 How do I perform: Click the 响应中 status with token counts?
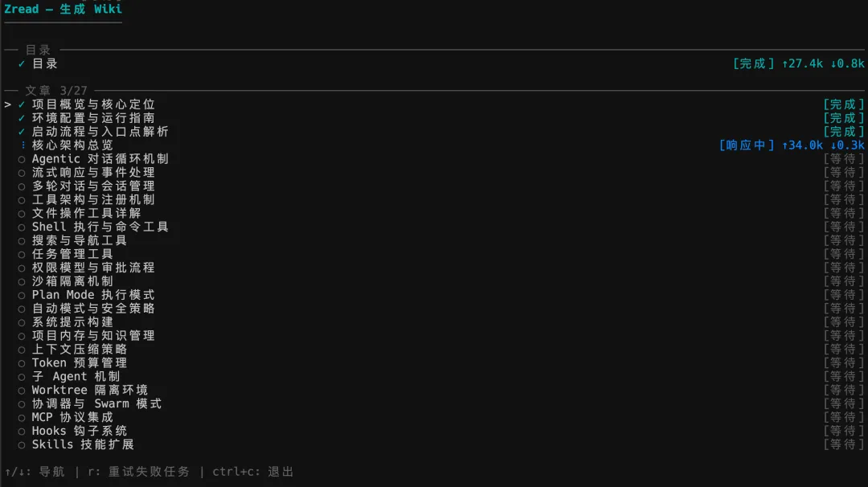pyautogui.click(x=792, y=145)
